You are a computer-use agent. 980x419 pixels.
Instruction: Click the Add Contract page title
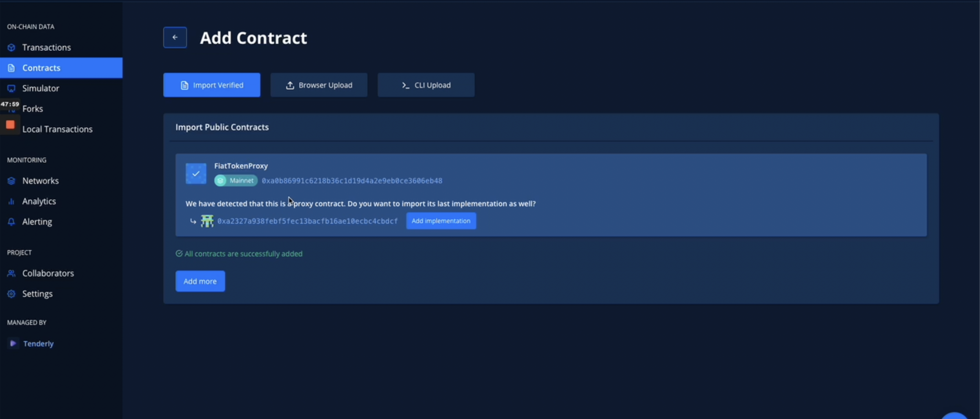pyautogui.click(x=254, y=38)
